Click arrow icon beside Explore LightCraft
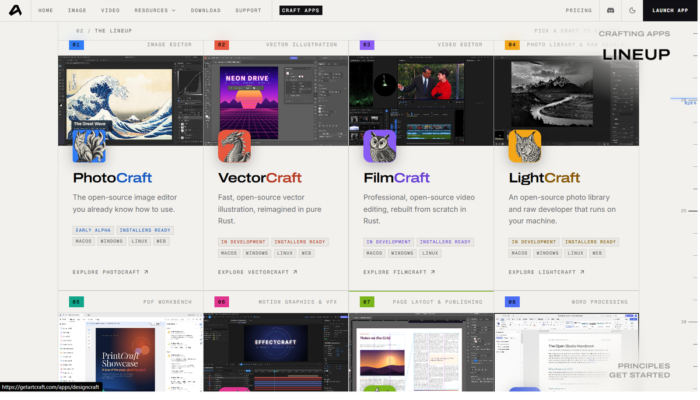700x400 pixels. [582, 272]
